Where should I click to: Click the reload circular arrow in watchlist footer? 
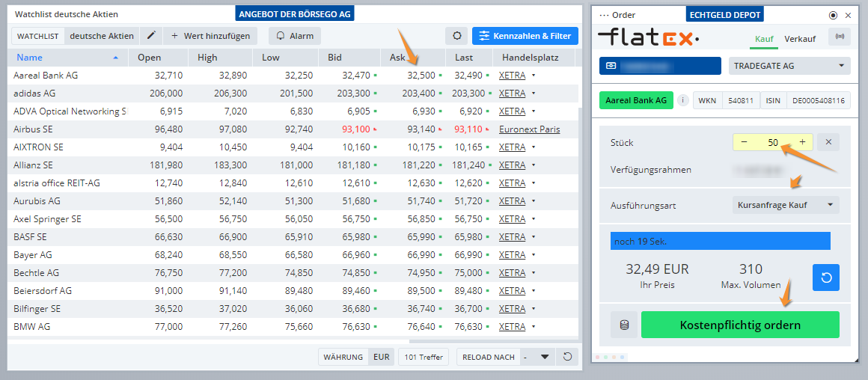(567, 357)
